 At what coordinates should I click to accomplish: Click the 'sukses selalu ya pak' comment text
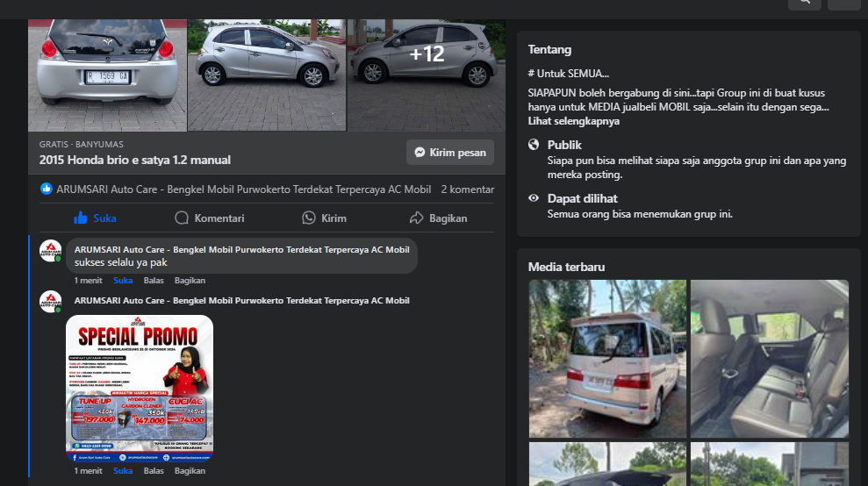click(x=121, y=262)
